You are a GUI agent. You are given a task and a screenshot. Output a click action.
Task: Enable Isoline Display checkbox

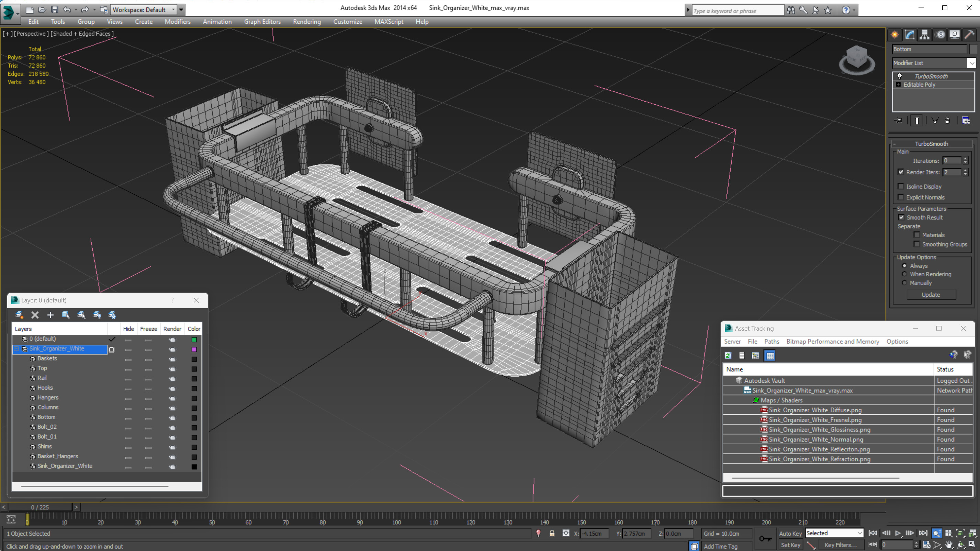click(901, 186)
